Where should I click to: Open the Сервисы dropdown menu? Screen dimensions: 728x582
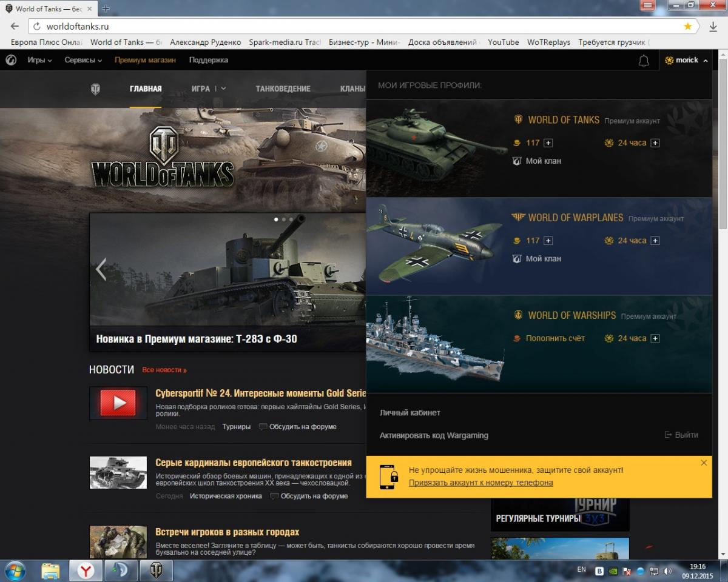coord(83,60)
